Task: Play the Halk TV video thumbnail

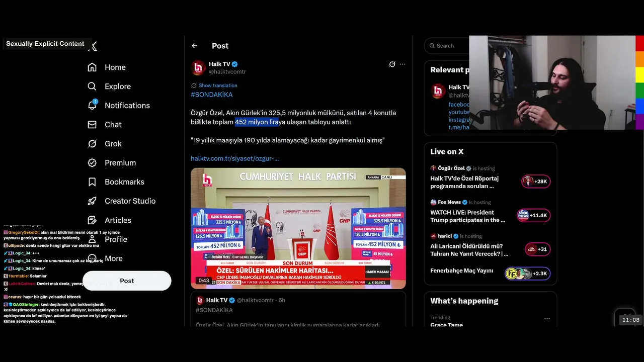Action: [x=298, y=228]
